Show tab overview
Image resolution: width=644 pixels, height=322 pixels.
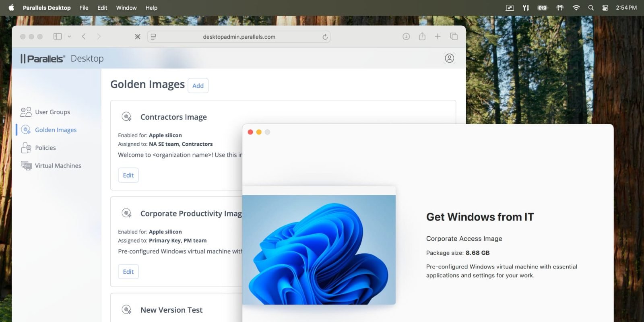[454, 37]
